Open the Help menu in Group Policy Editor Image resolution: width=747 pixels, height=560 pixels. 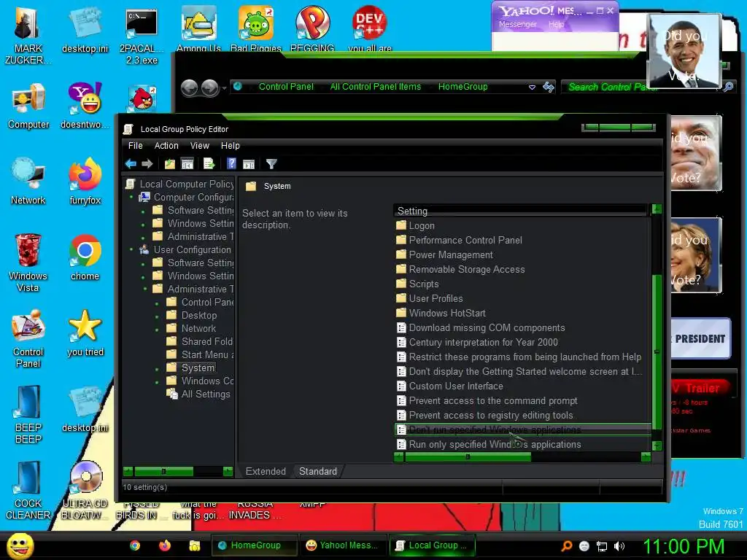[x=230, y=146]
